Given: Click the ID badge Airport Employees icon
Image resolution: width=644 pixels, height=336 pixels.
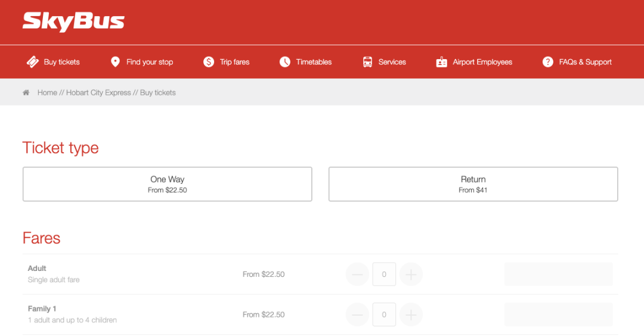Looking at the screenshot, I should click(441, 62).
